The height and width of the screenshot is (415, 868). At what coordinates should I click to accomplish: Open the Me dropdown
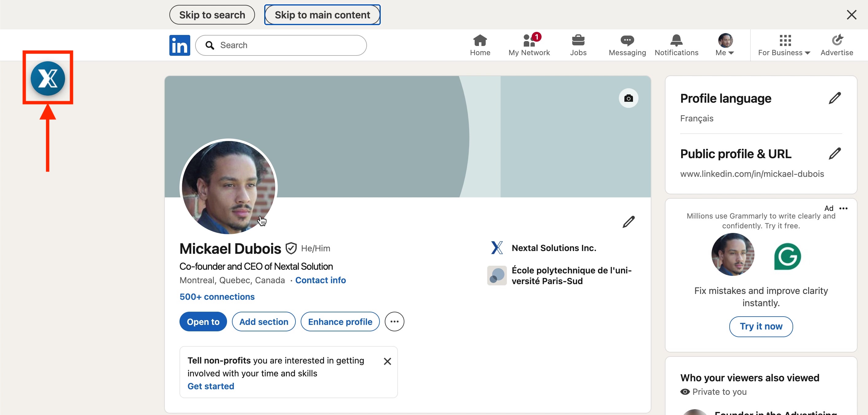tap(724, 45)
